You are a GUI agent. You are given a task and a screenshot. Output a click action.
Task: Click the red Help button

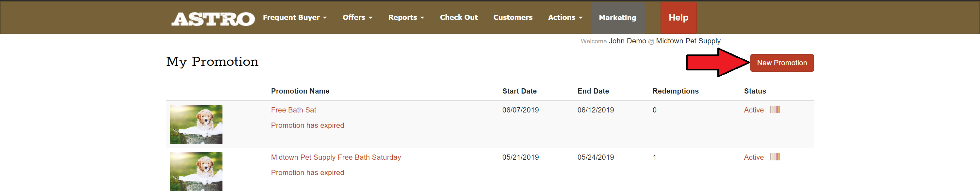coord(678,18)
